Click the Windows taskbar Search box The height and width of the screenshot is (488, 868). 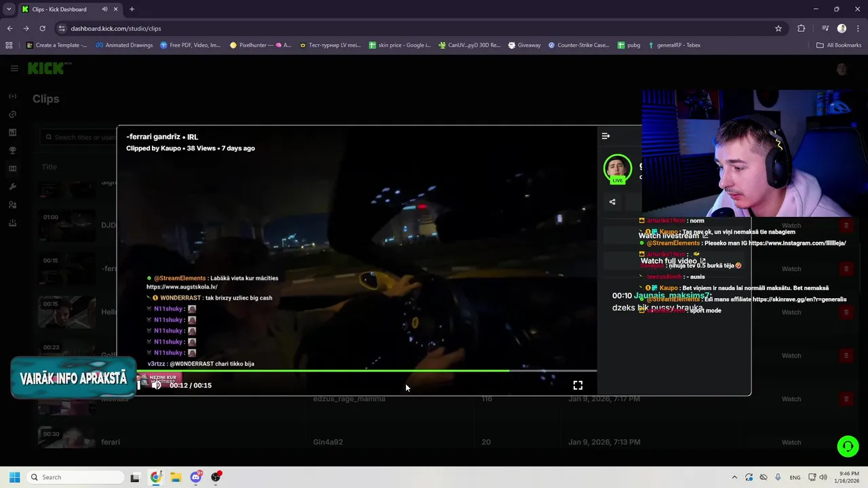[75, 477]
